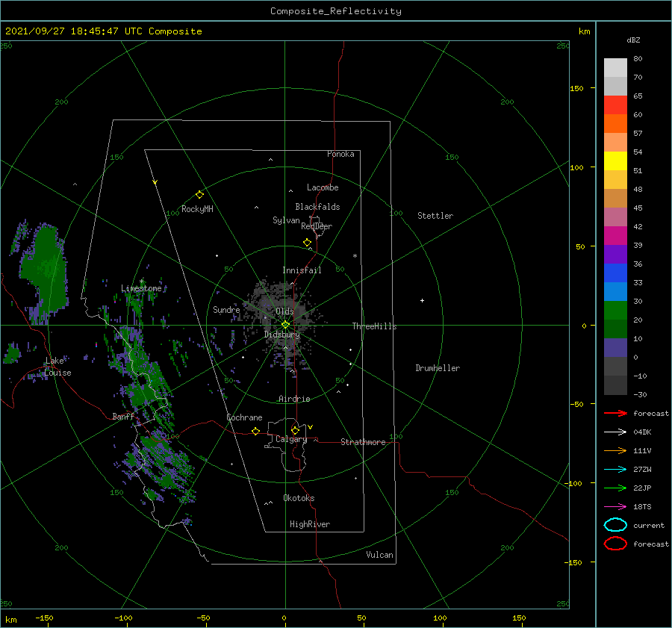Select the Vulcan label
672x628 pixels.
379,555
